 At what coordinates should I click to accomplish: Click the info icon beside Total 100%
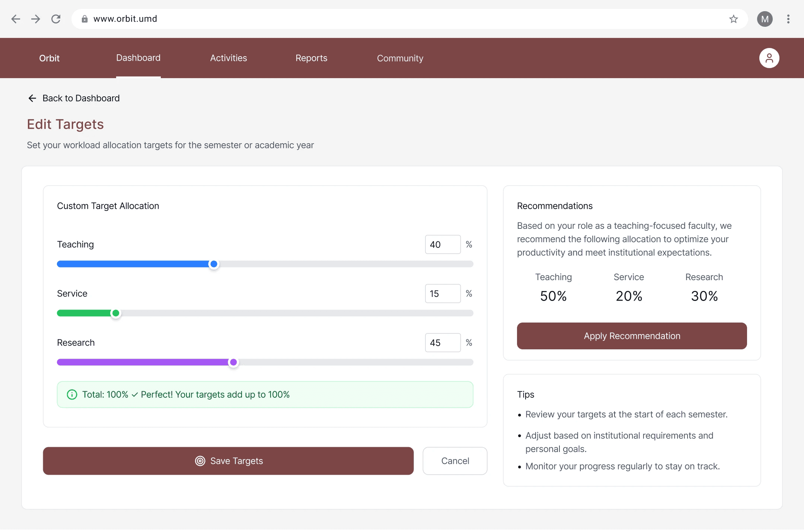[x=72, y=394]
